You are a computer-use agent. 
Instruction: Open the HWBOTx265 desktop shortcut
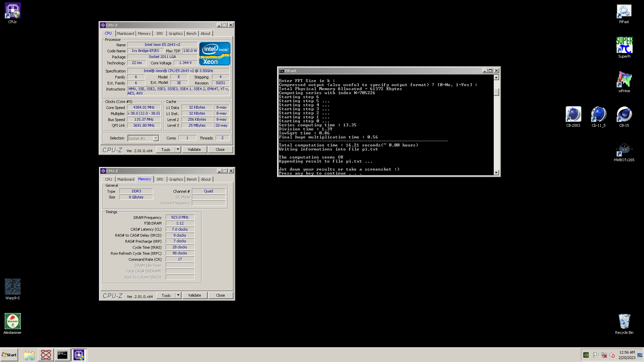click(624, 152)
